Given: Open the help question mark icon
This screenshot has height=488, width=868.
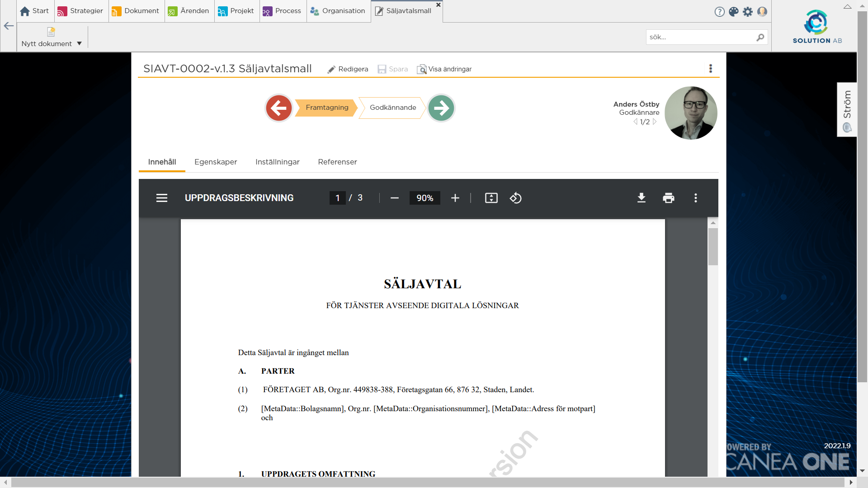Looking at the screenshot, I should (719, 12).
